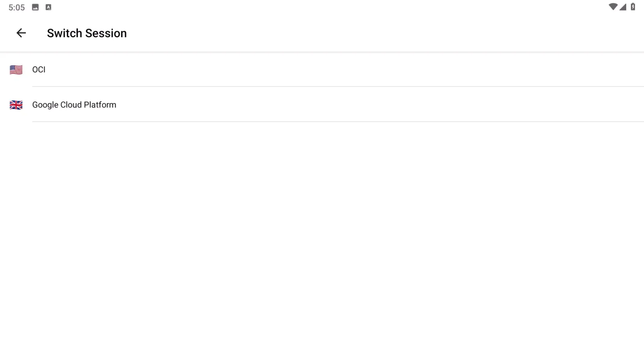Click the United Kingdom flag icon
644x362 pixels.
tap(16, 105)
